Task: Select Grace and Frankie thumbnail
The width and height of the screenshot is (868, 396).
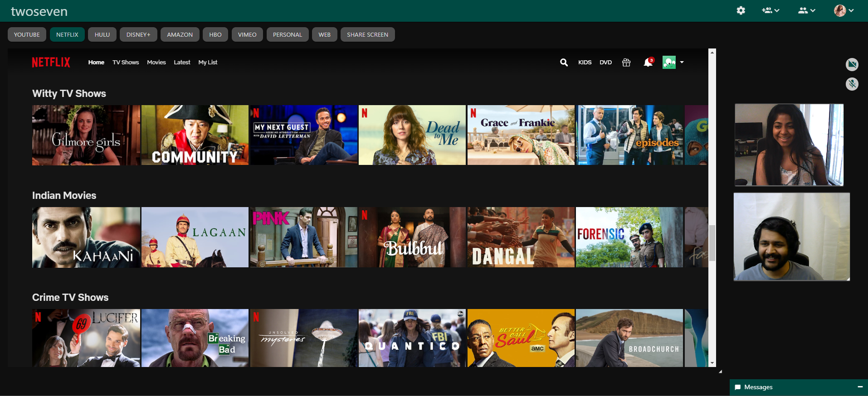Action: click(x=521, y=135)
